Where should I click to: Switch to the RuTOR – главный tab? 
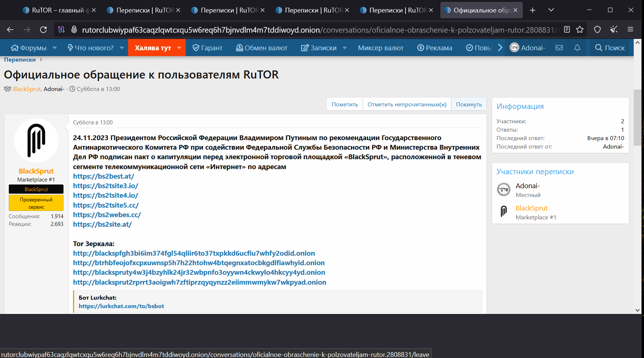click(x=57, y=10)
